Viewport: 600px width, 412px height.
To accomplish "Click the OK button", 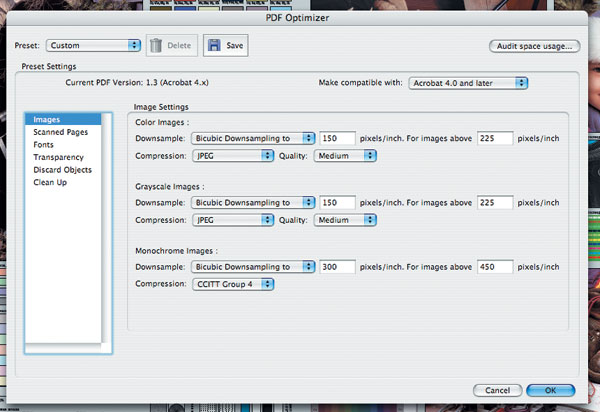I will (x=550, y=390).
